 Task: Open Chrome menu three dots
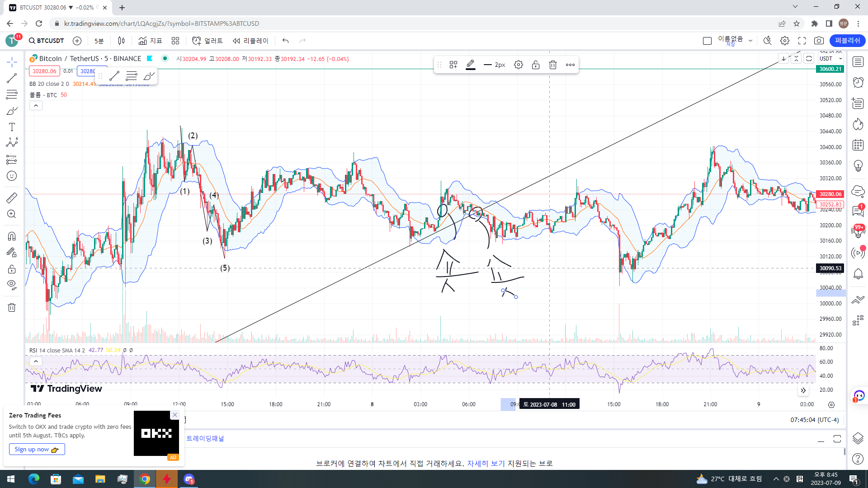(x=858, y=23)
